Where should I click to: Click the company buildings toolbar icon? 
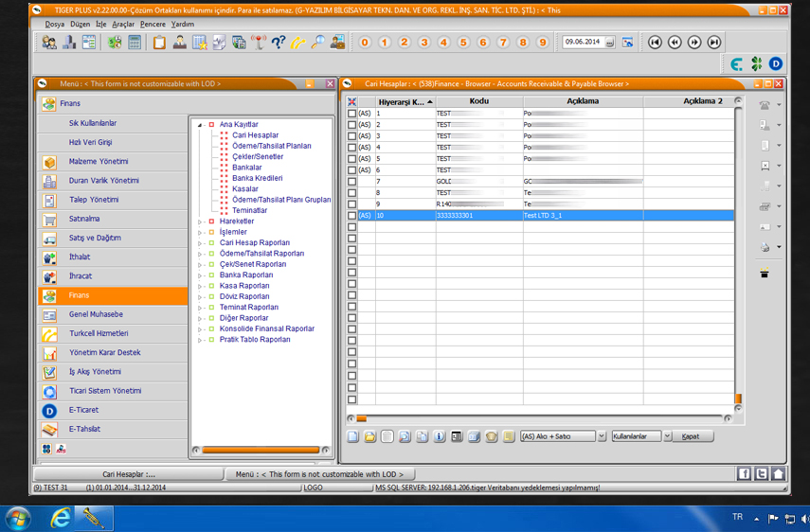pos(69,43)
